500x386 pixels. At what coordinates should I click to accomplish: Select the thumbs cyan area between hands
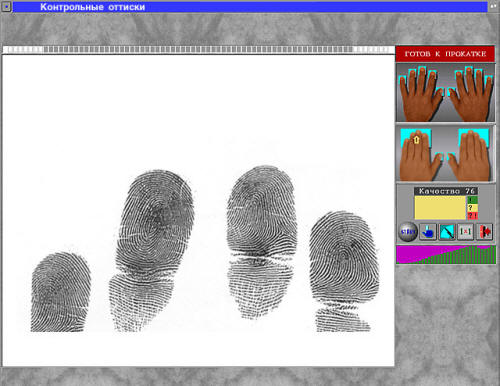[x=445, y=156]
